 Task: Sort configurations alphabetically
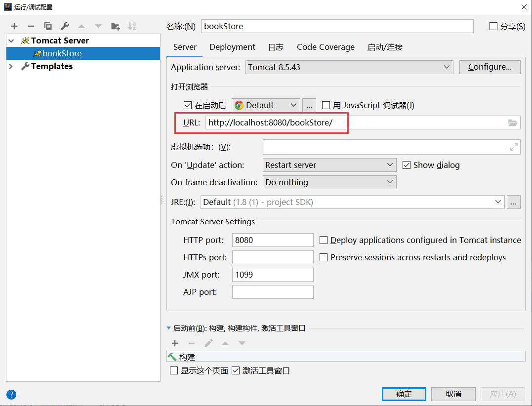pos(132,26)
